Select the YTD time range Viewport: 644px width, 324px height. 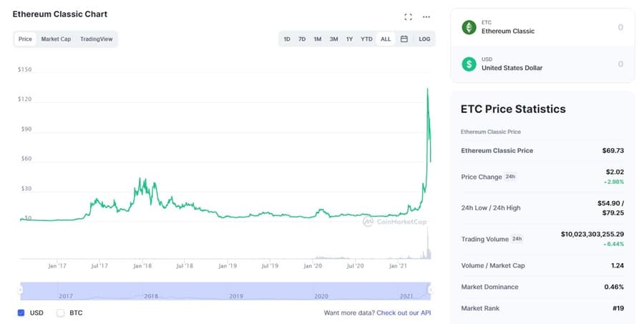tap(366, 39)
